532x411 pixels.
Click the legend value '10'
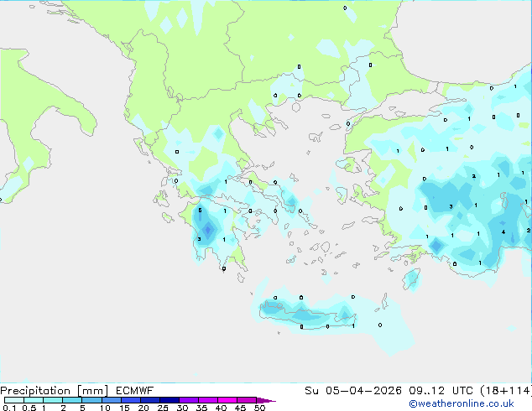[x=105, y=408]
